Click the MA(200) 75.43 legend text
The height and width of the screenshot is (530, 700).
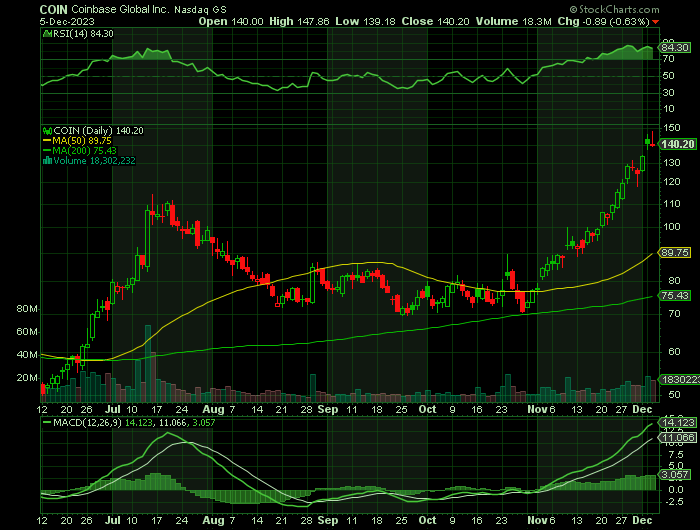pos(84,151)
